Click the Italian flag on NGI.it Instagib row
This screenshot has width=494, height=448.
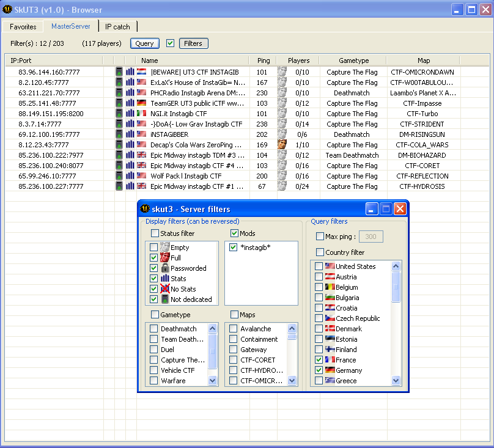pos(141,114)
